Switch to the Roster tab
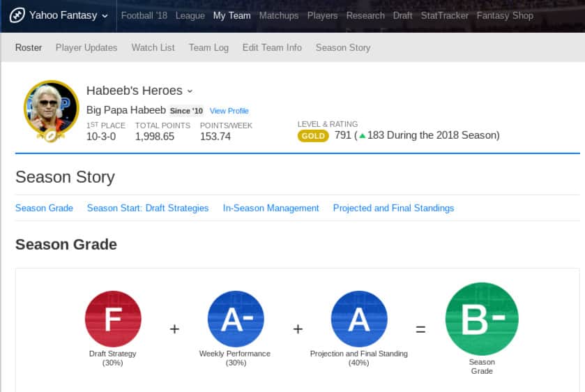 pos(29,47)
